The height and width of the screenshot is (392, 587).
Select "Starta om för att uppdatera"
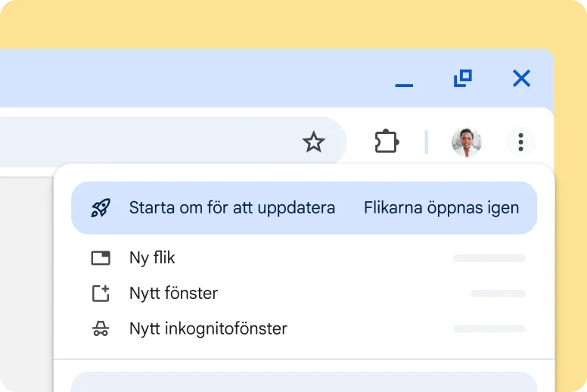pos(231,208)
